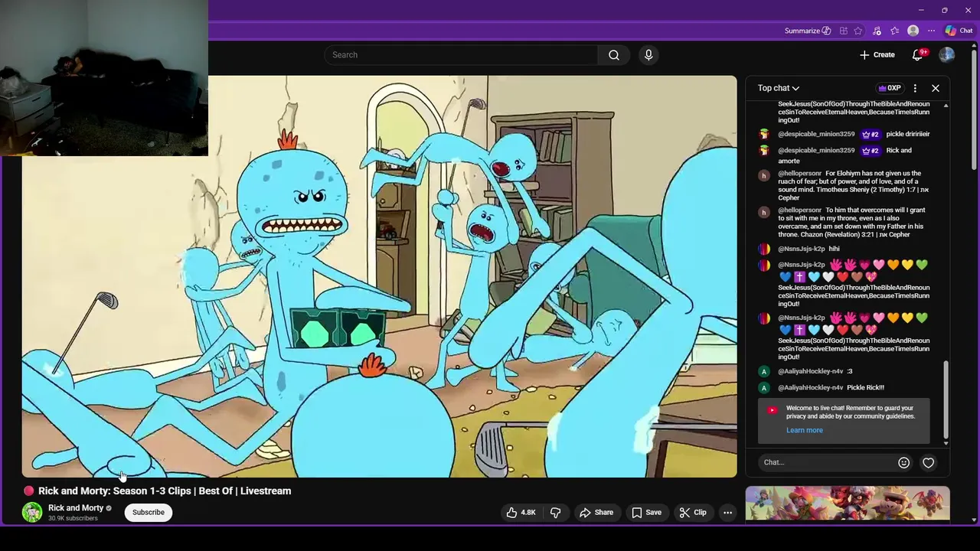980x551 pixels.
Task: Open the Copilot Chat button
Action: [x=959, y=31]
